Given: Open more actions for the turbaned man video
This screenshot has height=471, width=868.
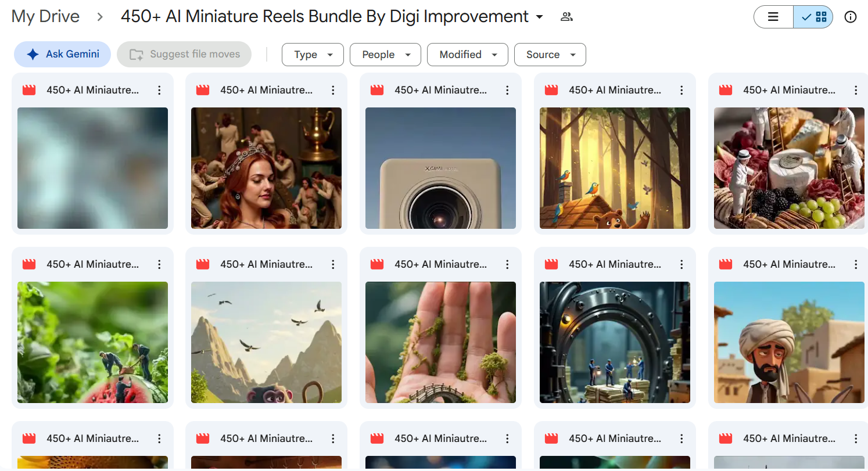Looking at the screenshot, I should [x=856, y=264].
